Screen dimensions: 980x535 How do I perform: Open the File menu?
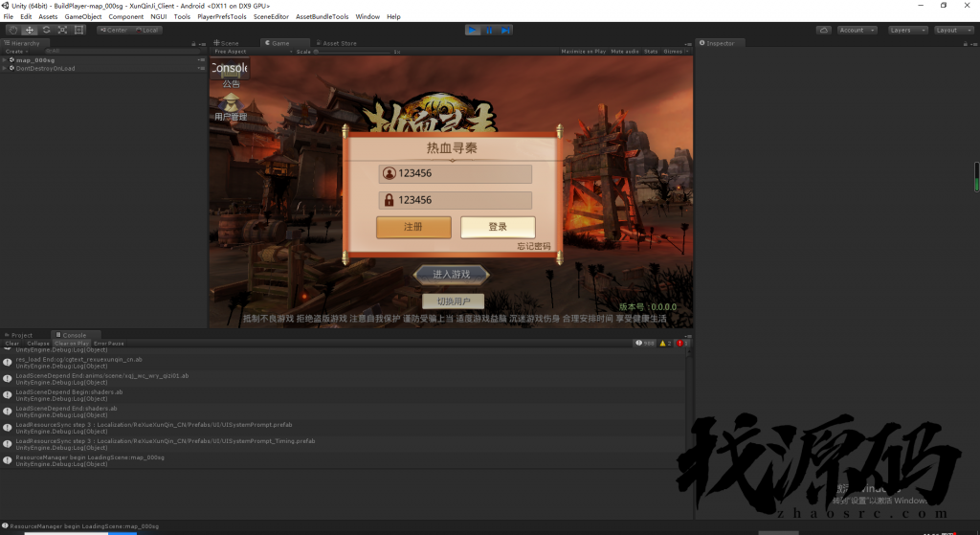pos(8,17)
